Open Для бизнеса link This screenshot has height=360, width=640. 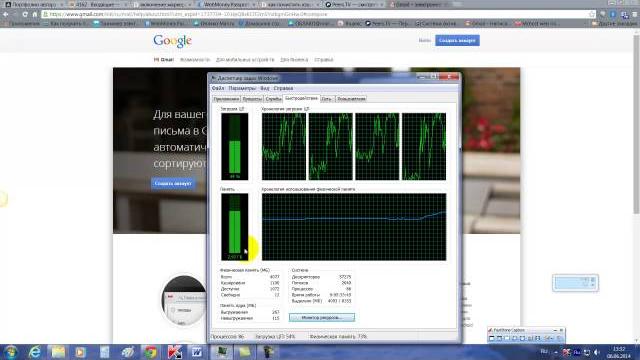click(294, 60)
